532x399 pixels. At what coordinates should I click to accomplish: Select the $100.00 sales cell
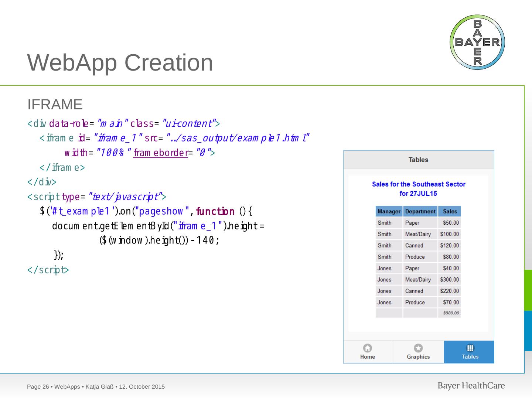point(450,234)
